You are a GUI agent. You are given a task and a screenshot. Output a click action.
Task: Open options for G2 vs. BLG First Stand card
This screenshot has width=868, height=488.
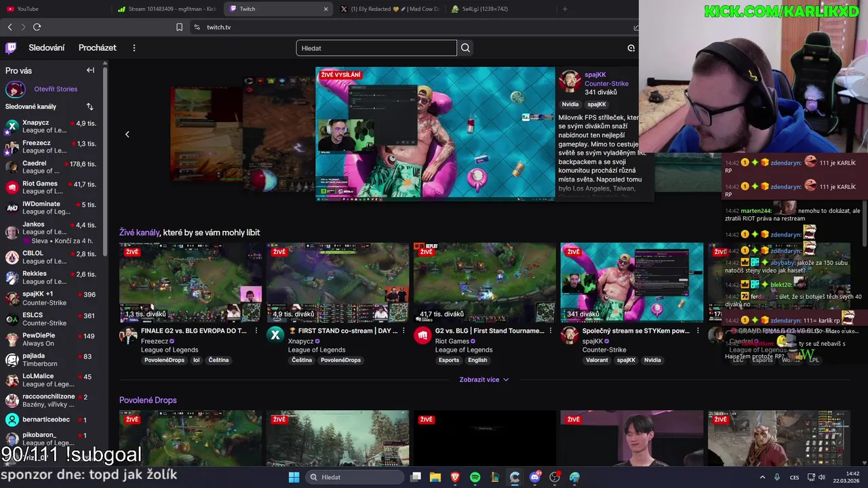pyautogui.click(x=551, y=331)
